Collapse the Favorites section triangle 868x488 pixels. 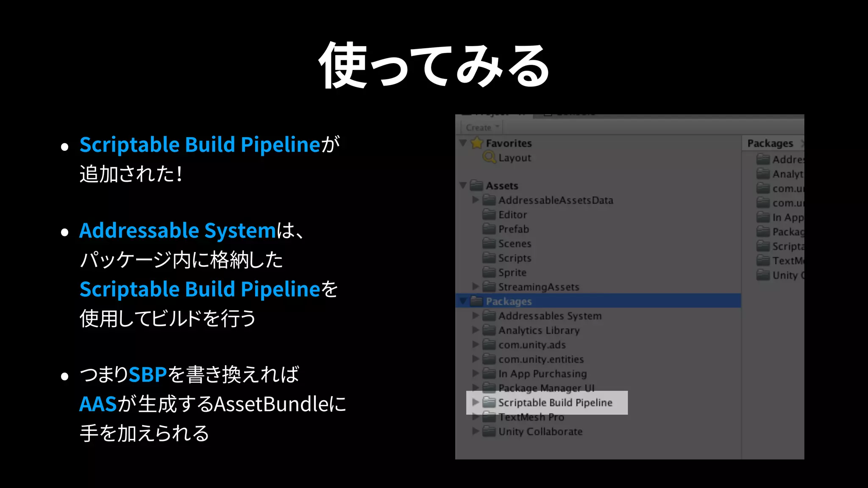[463, 143]
